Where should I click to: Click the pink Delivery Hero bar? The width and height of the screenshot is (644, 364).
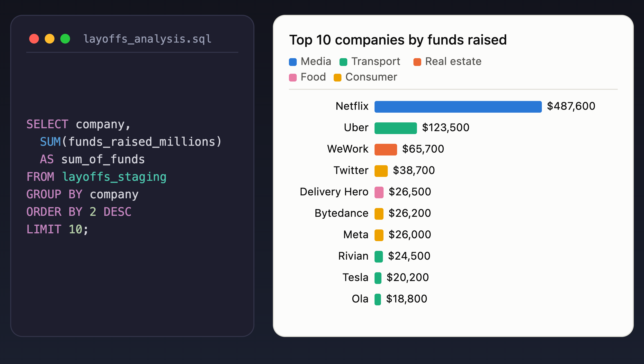click(379, 192)
